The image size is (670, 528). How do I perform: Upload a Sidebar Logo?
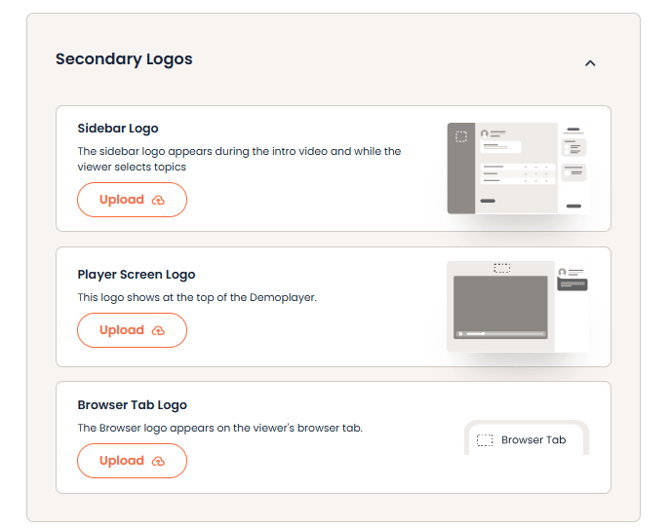click(x=132, y=199)
